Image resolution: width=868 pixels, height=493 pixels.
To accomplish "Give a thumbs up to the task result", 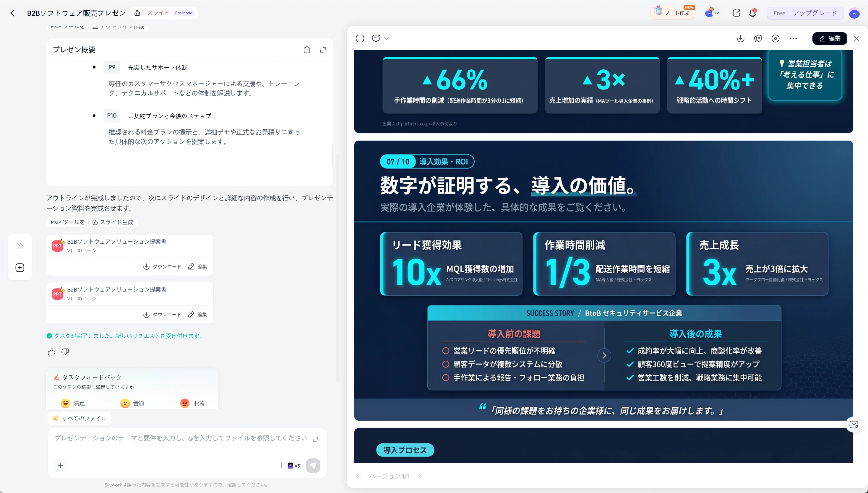I will (x=51, y=352).
